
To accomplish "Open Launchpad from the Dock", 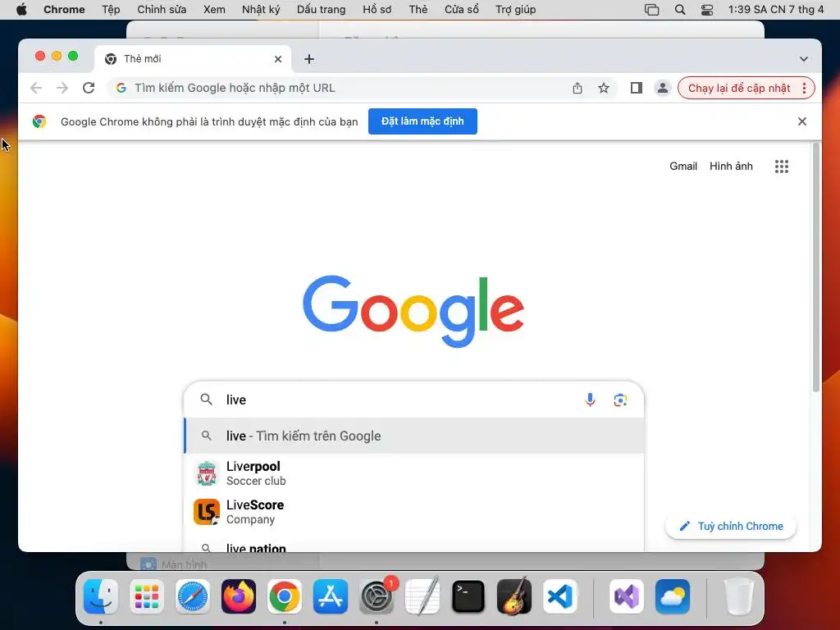I will coord(147,596).
